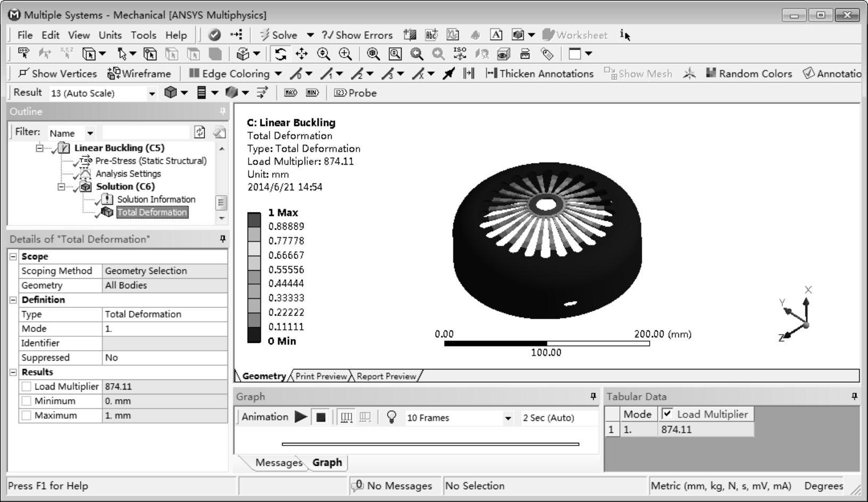Click the Section Plane icon
Image resolution: width=868 pixels, height=502 pixels.
point(410,35)
